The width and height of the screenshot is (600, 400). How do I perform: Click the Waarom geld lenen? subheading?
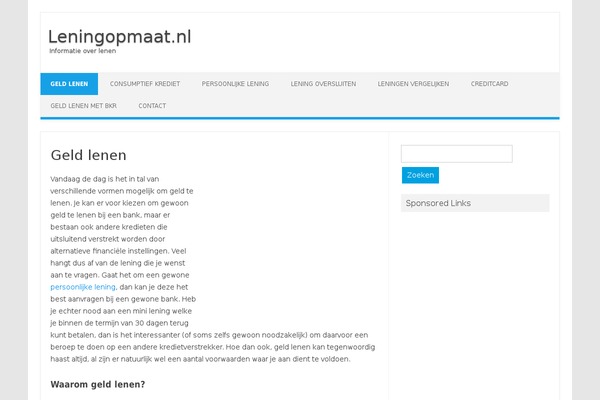(x=98, y=384)
